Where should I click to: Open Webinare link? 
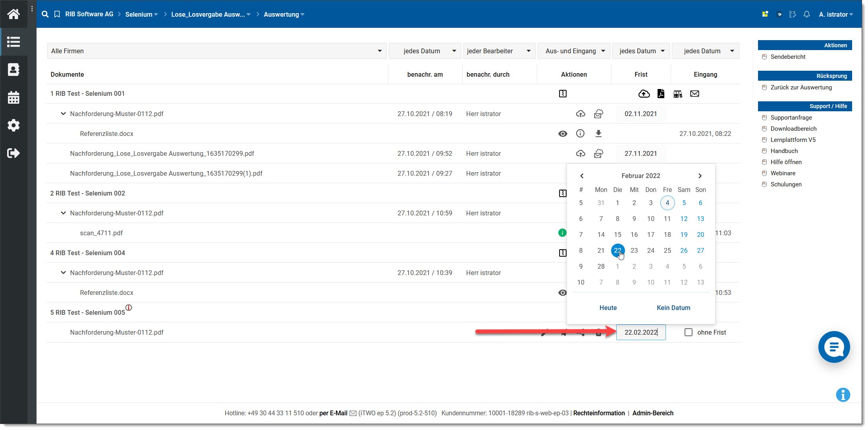coord(783,173)
